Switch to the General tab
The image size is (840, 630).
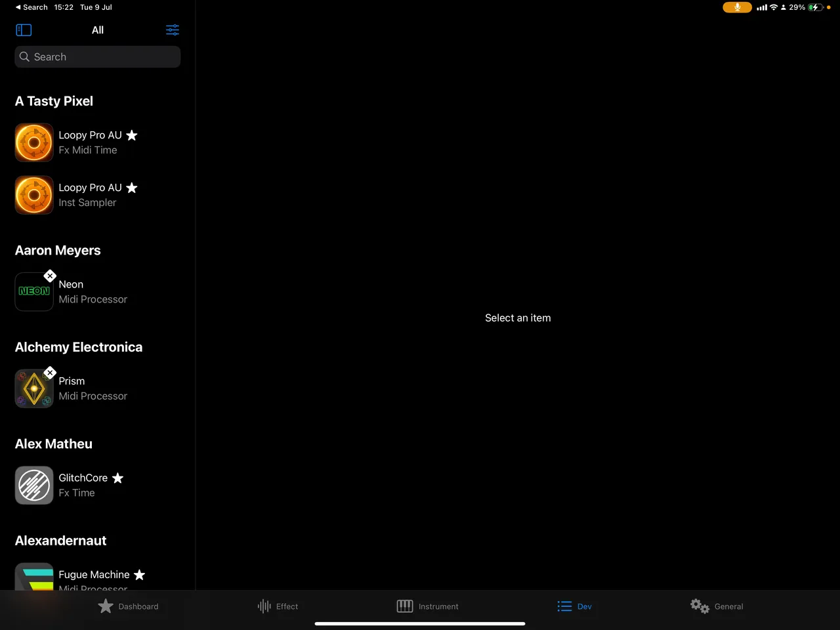[x=717, y=606]
